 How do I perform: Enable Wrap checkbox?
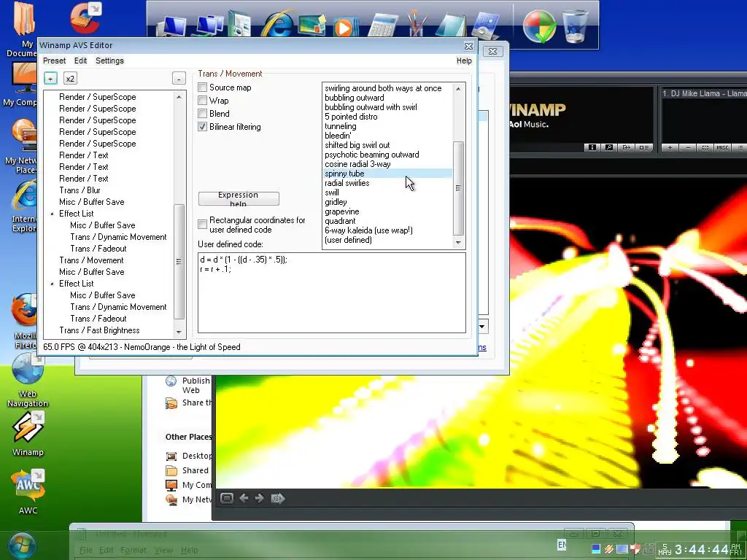tap(203, 101)
